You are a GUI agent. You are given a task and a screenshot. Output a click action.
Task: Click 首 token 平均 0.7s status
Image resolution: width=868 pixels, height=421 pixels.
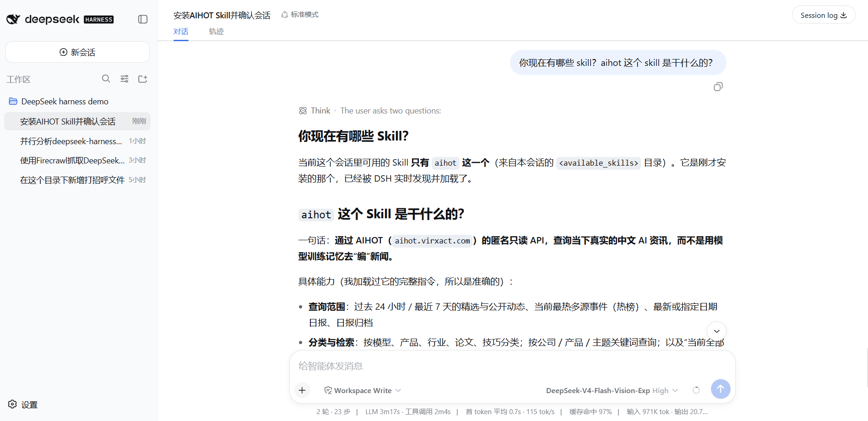click(510, 412)
